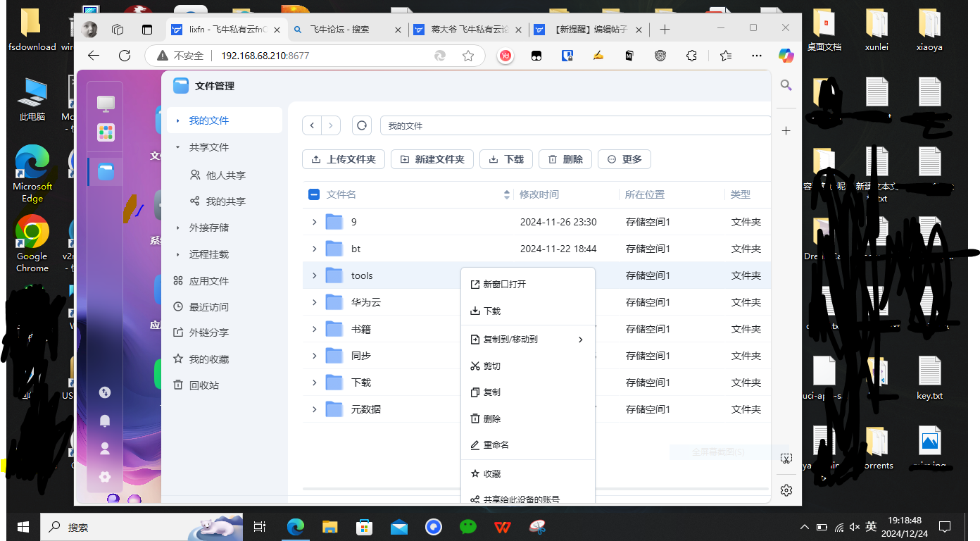Open 我的共享 in the sidebar

(x=225, y=201)
